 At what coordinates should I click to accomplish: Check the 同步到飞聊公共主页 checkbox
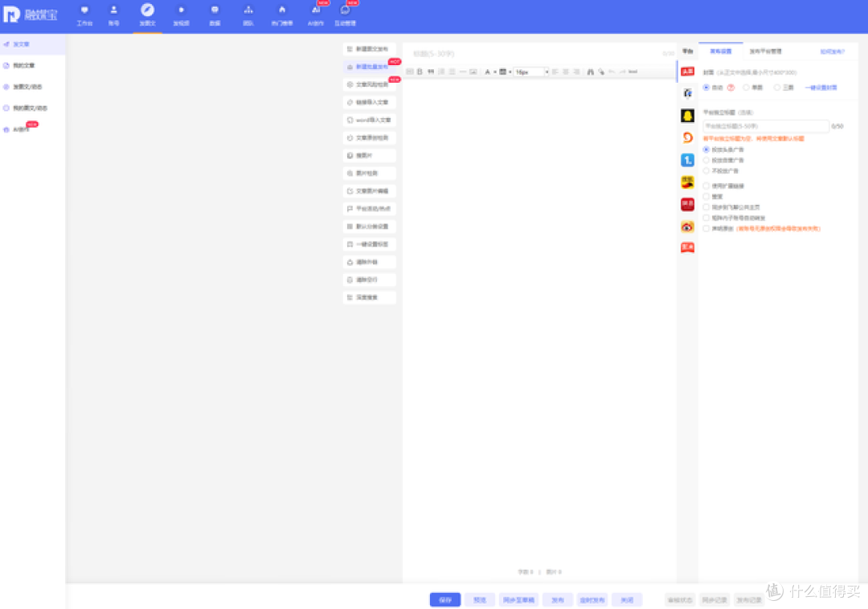pos(706,206)
